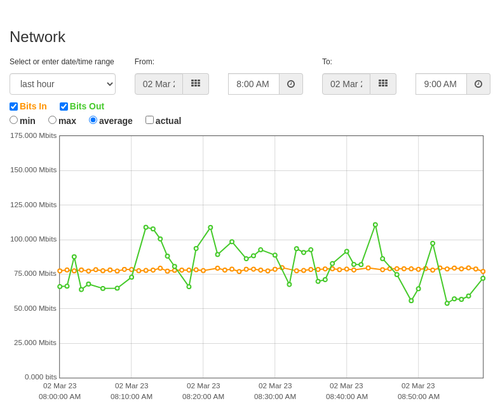Select the min radio button
Screen dimensions: 500x403
pos(14,120)
